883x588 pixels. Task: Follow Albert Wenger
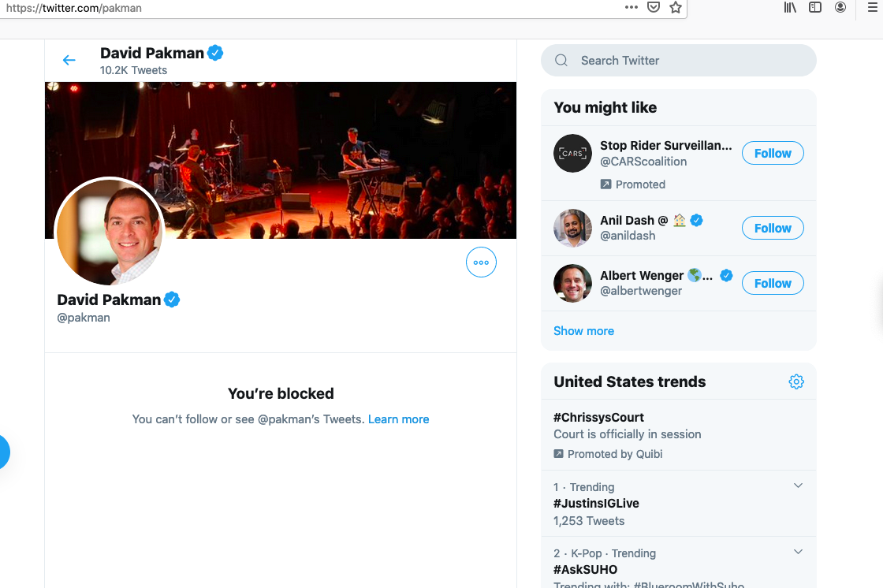click(x=773, y=283)
